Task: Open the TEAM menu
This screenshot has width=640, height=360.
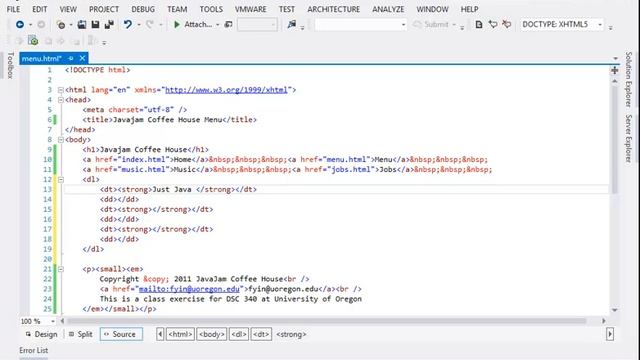Action: pyautogui.click(x=177, y=9)
